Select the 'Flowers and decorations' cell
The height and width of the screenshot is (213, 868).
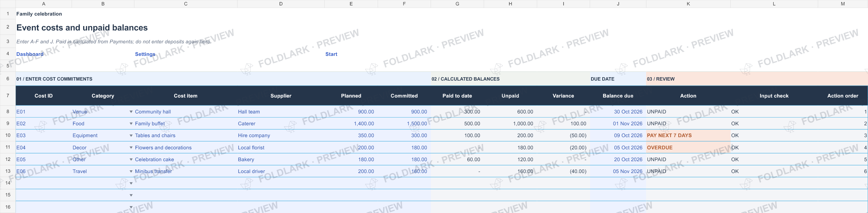186,148
